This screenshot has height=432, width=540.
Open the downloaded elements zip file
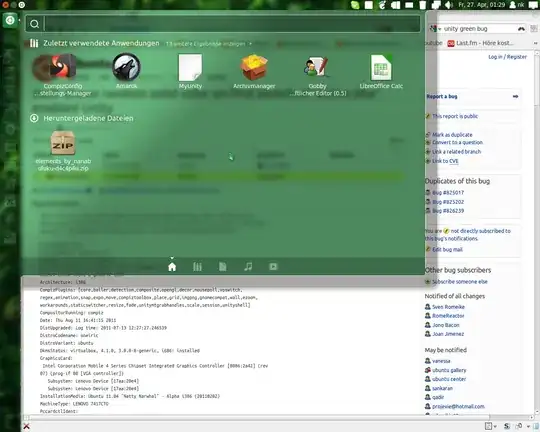[63, 151]
